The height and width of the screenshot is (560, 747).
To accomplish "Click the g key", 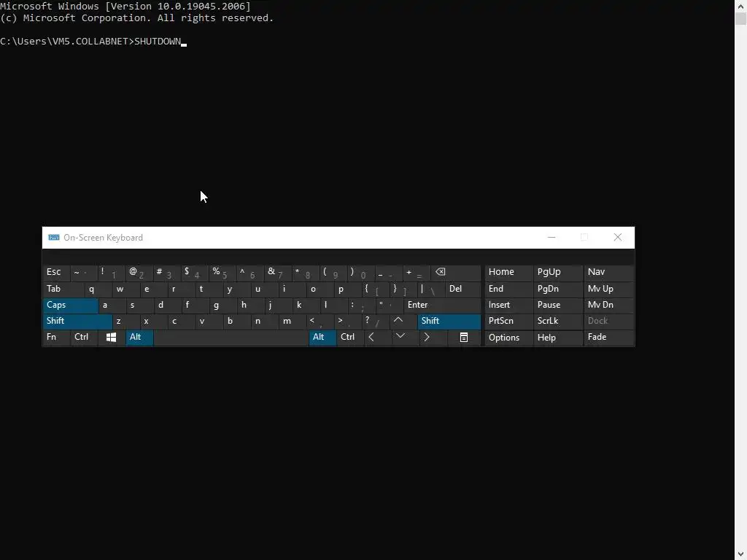I will pyautogui.click(x=223, y=306).
